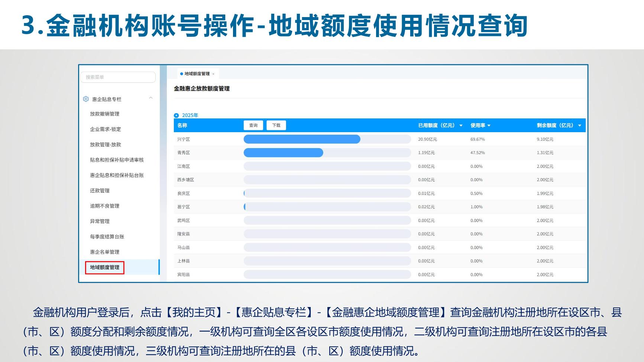Open 企业需求-锁定 menu item

coord(105,129)
